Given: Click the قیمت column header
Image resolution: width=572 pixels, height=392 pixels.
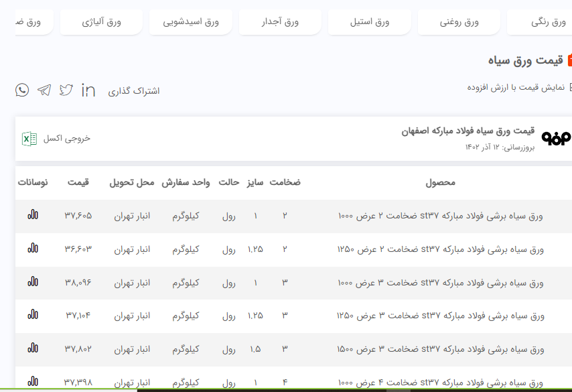Looking at the screenshot, I should click(x=78, y=182).
